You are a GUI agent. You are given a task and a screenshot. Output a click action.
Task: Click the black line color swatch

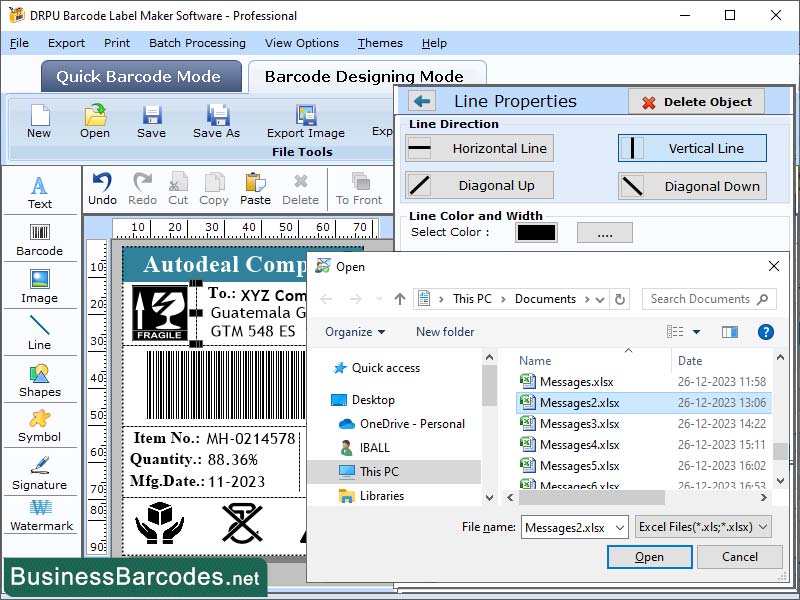[x=536, y=231]
